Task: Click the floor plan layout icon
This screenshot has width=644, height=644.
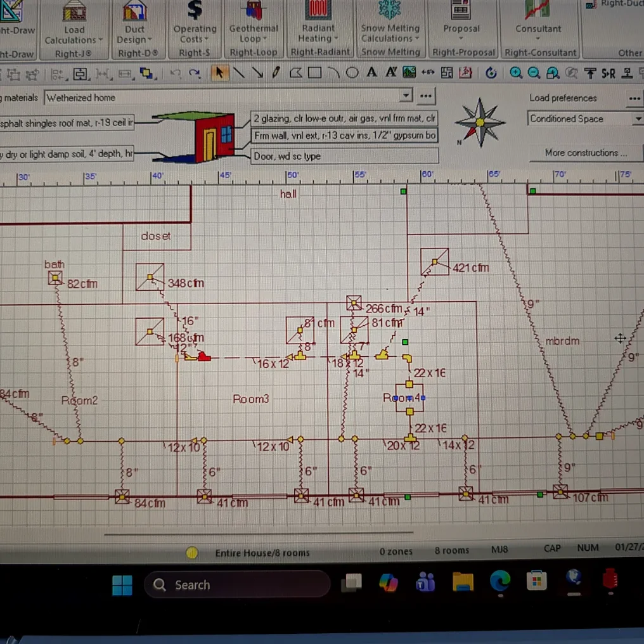Action: click(446, 73)
